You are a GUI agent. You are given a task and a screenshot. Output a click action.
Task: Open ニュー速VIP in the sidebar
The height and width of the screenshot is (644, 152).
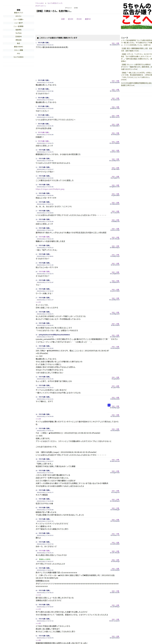pyautogui.click(x=18, y=23)
